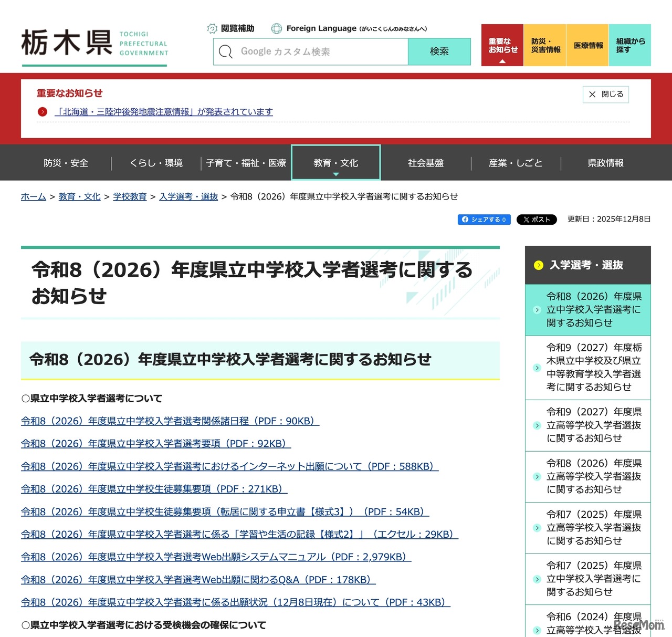This screenshot has height=637, width=672.
Task: Open the 医療情報 yellow header button
Action: pyautogui.click(x=587, y=45)
